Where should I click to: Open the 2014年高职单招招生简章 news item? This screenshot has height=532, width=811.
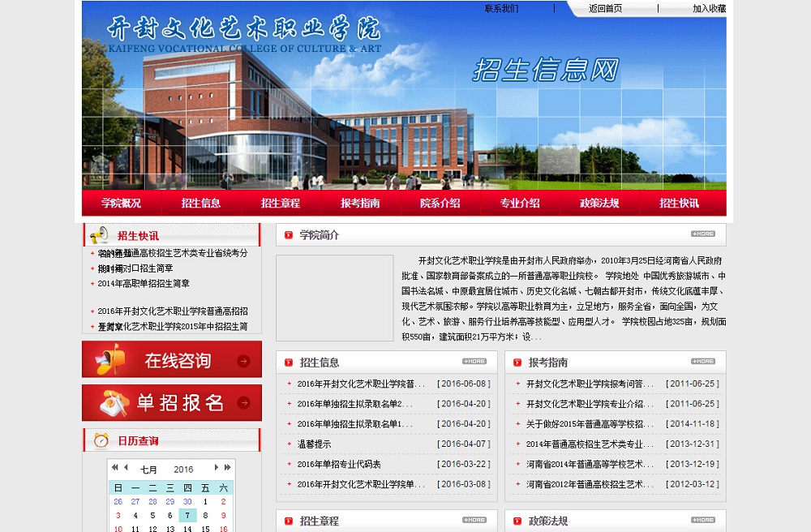pos(144,283)
